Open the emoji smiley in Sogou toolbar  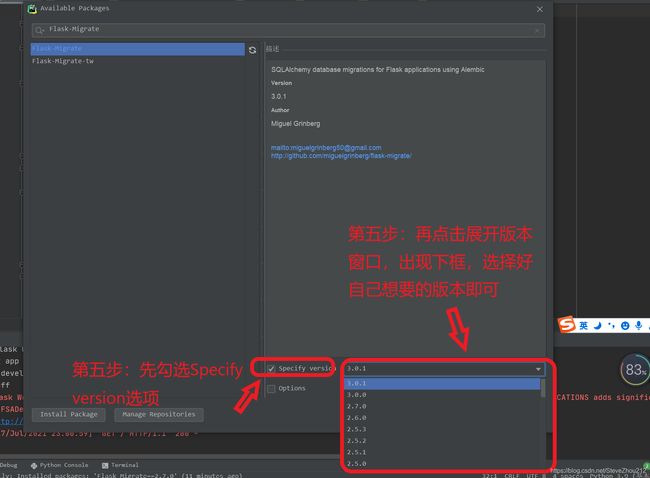[x=625, y=326]
